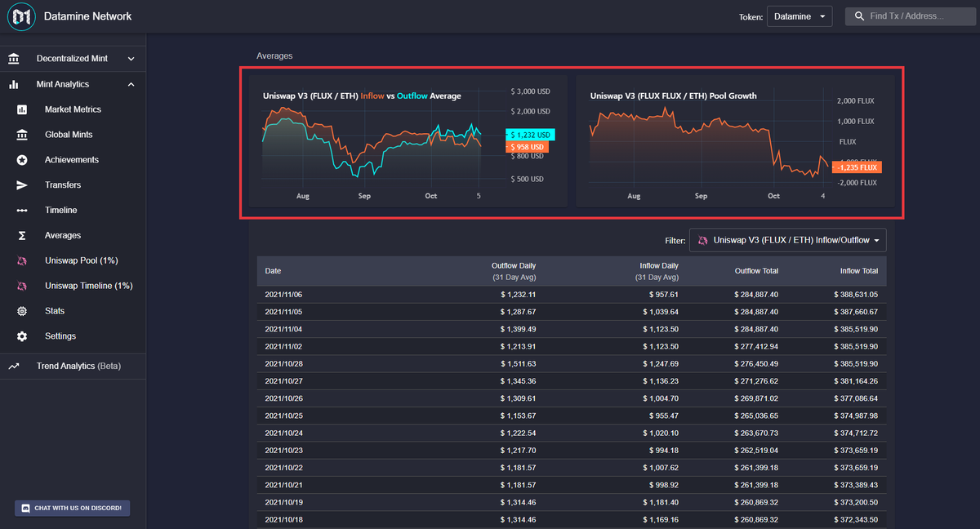
Task: Click the 2021/11/05 date cell
Action: (x=283, y=312)
